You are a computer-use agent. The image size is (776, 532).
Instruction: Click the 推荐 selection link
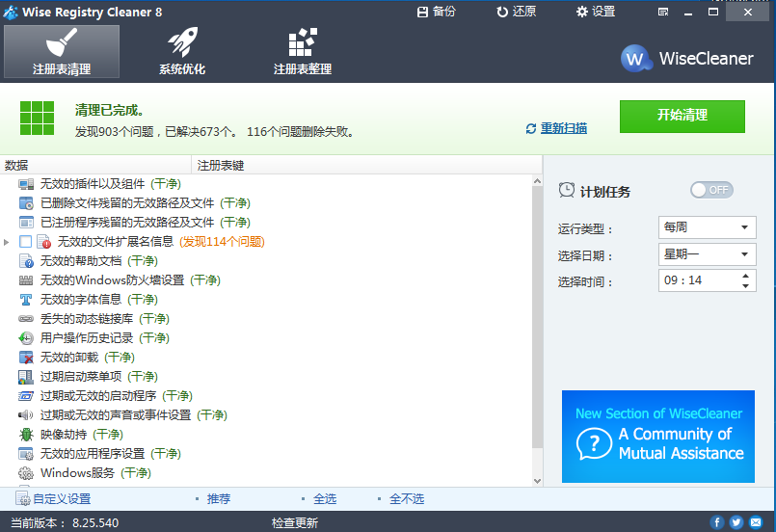point(219,499)
